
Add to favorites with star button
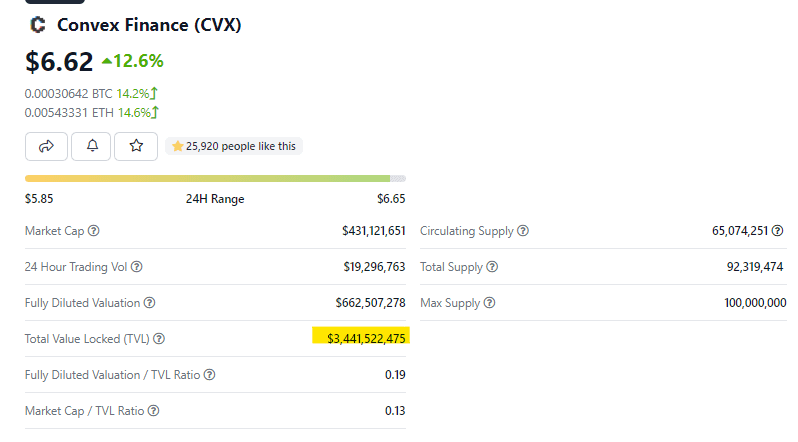(x=136, y=146)
